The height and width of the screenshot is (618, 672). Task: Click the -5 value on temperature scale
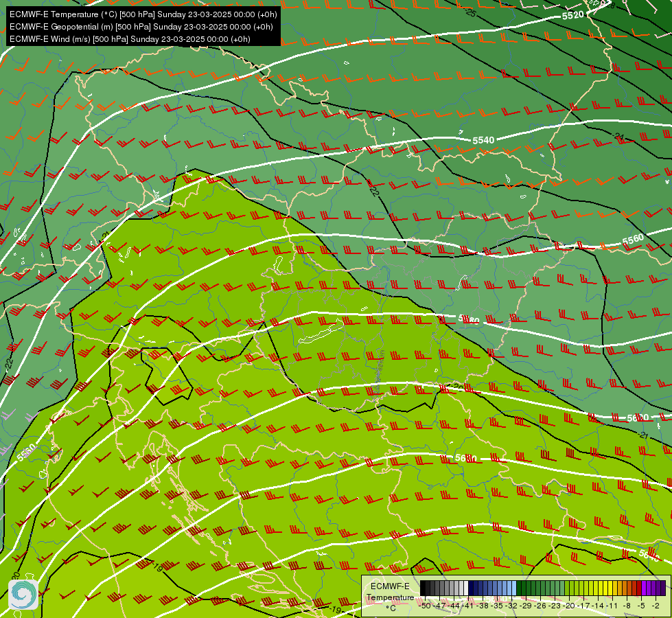[641, 606]
